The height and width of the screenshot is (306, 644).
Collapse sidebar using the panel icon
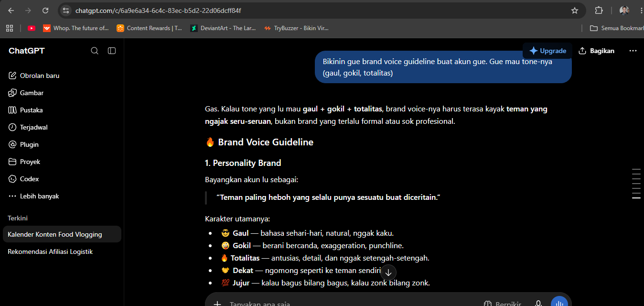pos(112,51)
